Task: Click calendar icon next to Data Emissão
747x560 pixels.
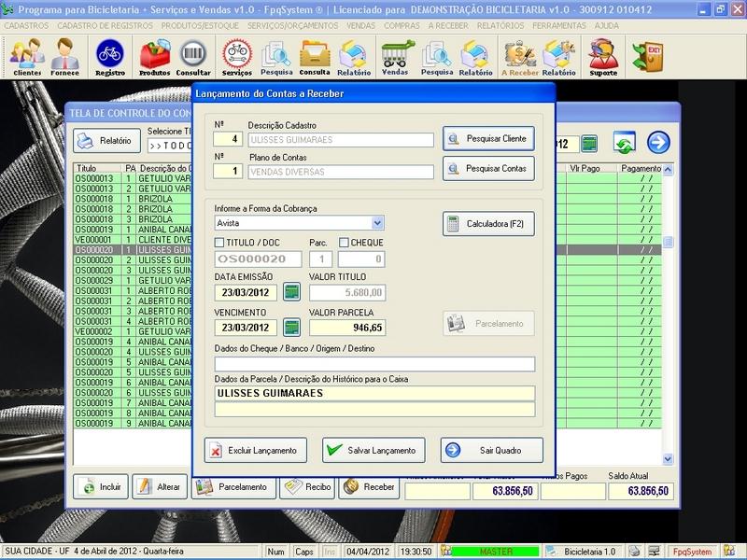Action: pyautogui.click(x=291, y=292)
